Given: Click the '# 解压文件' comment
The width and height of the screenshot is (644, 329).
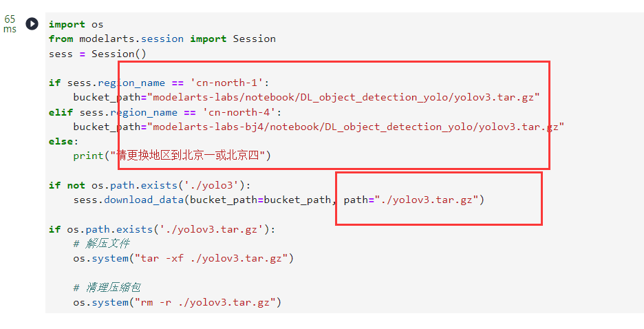Looking at the screenshot, I should click(101, 244).
